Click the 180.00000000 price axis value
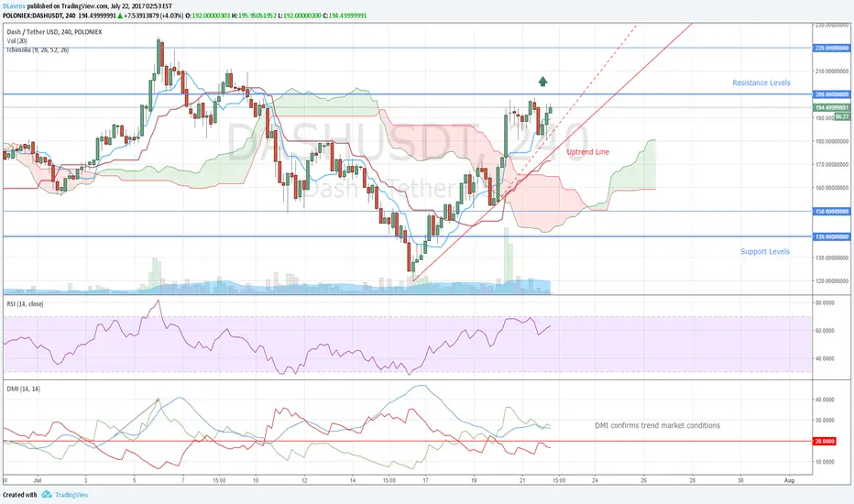Screen dimensions: 854x504 832,142
